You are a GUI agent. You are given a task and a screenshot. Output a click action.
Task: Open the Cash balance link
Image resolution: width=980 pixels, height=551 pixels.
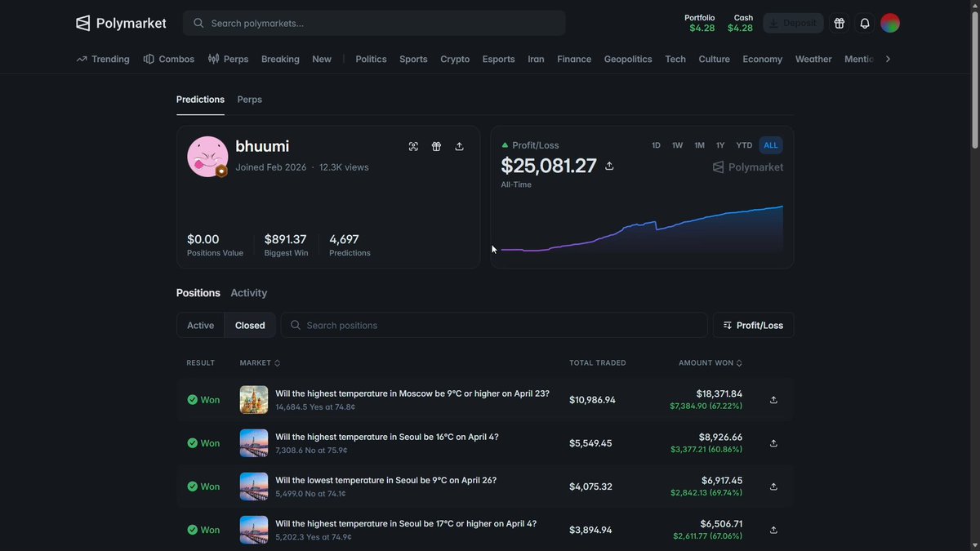[740, 23]
